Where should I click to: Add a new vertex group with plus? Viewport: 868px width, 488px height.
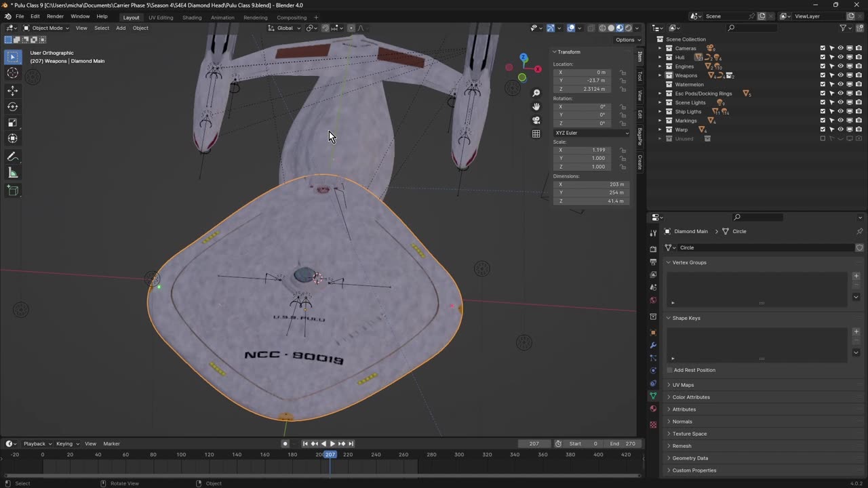click(x=856, y=276)
